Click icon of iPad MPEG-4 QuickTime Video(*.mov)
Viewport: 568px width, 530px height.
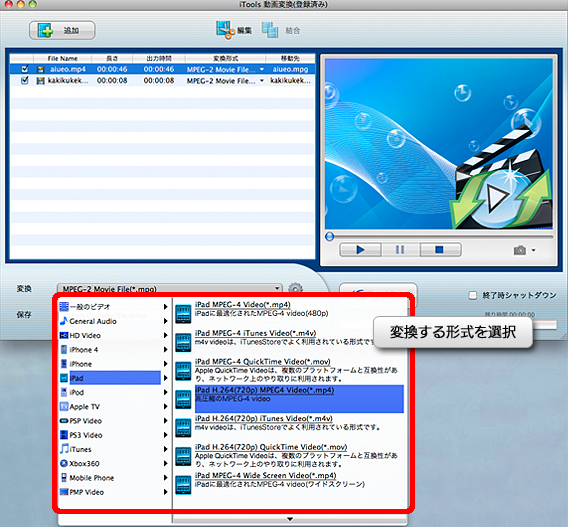183,371
